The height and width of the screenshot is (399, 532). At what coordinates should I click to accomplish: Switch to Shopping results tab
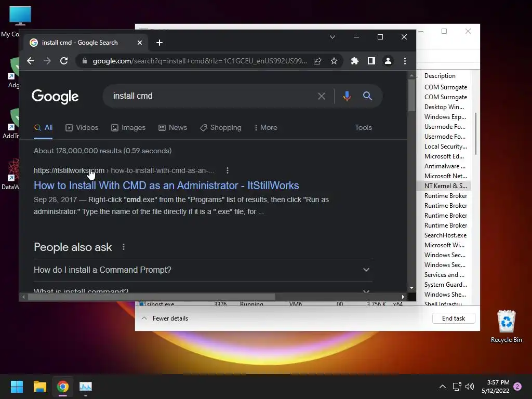[x=221, y=128]
